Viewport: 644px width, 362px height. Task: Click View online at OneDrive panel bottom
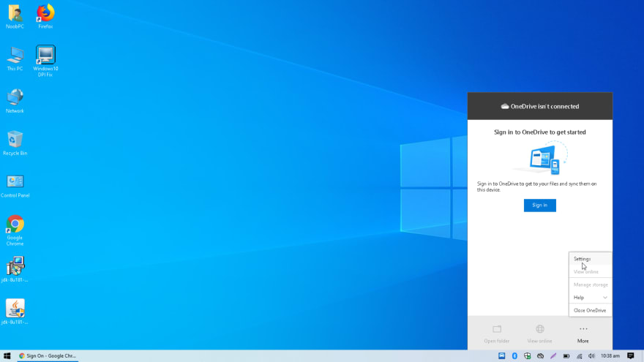pos(539,333)
